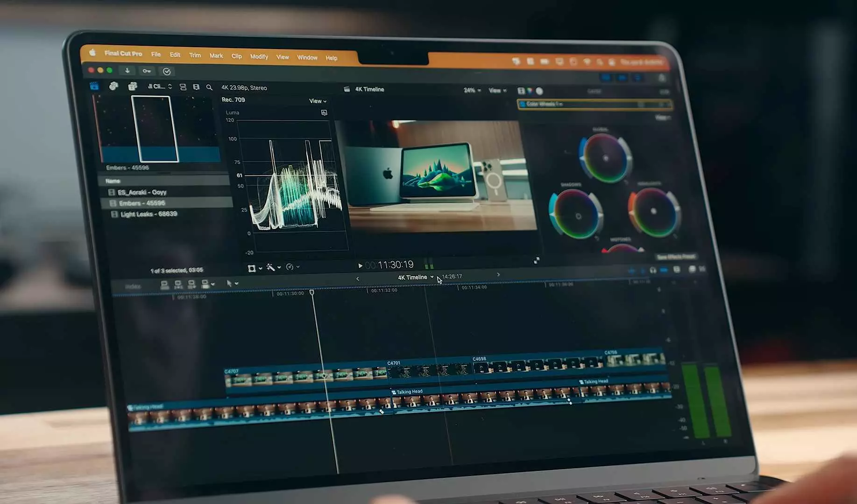Image resolution: width=857 pixels, height=504 pixels.
Task: Select the Embers - 45596 row
Action: point(167,203)
